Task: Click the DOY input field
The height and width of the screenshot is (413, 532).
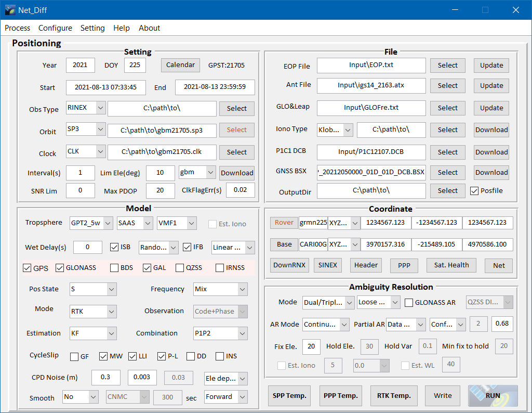Action: coord(135,65)
